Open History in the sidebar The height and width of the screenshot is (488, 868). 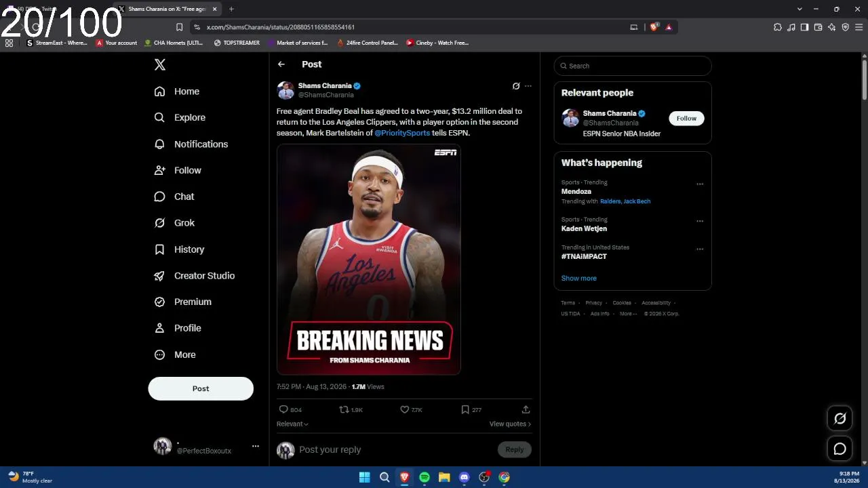[x=179, y=249]
